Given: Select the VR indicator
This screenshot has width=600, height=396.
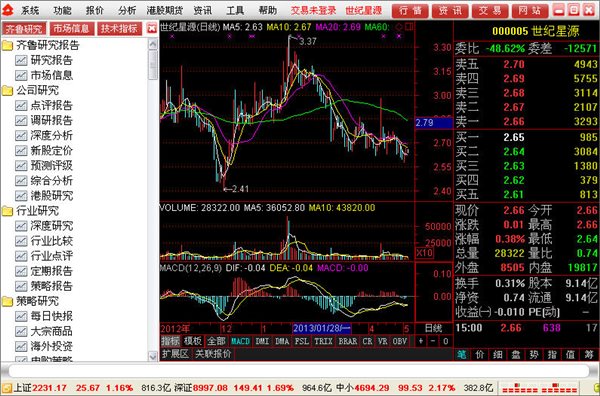Looking at the screenshot, I should tap(382, 341).
